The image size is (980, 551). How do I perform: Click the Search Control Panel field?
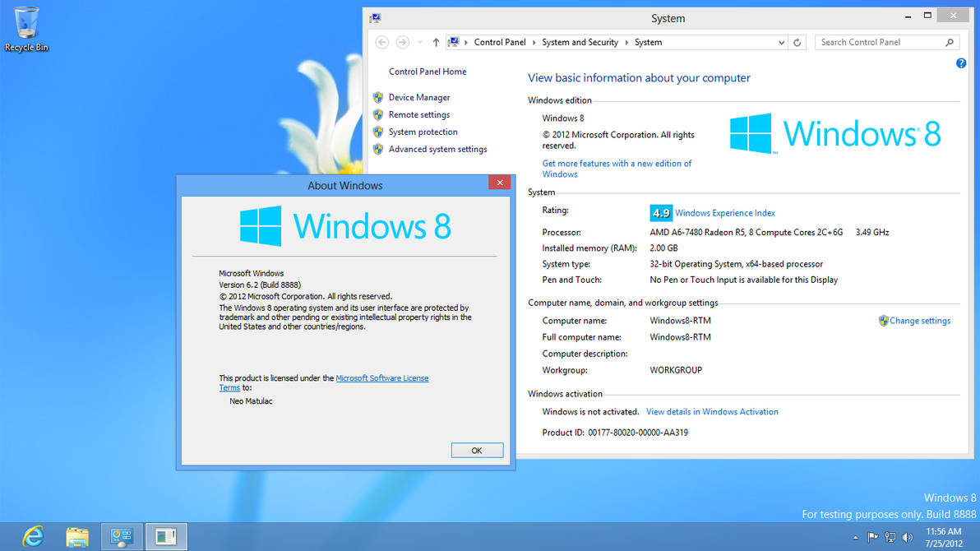click(x=887, y=42)
